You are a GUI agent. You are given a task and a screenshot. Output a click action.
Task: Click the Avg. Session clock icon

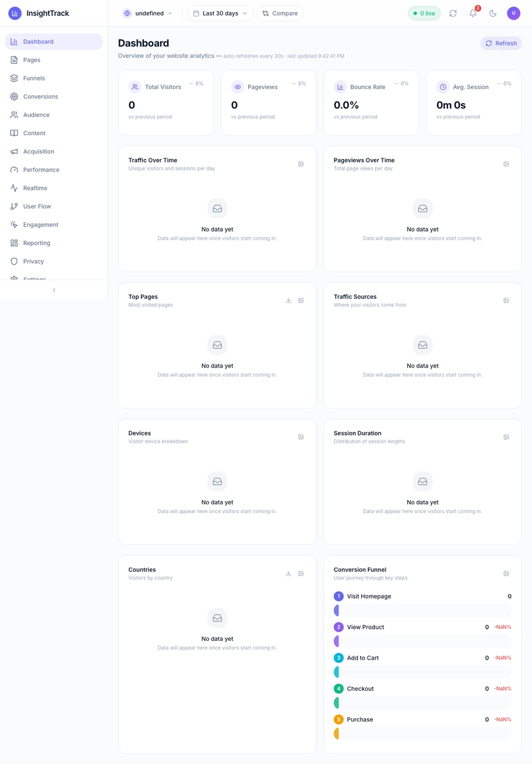click(443, 87)
